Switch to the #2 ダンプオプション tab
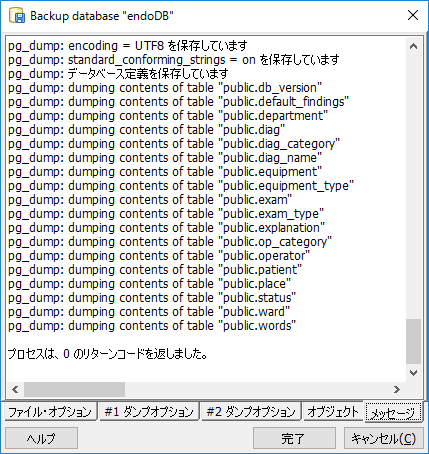 pyautogui.click(x=251, y=412)
